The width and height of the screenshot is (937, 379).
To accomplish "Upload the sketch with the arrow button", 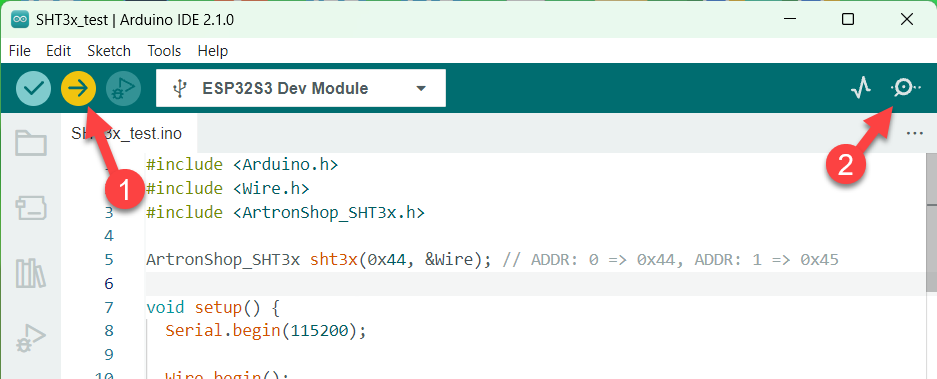I will tap(78, 88).
